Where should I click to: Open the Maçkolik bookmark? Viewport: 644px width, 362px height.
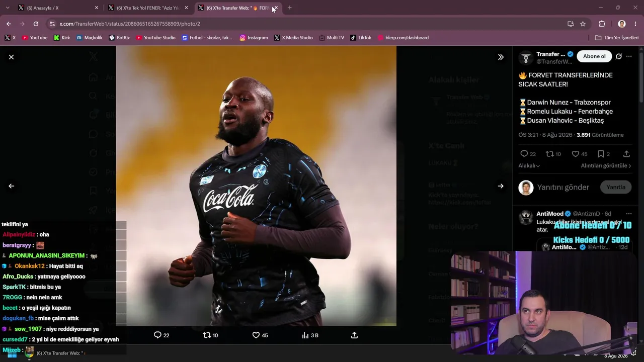point(90,38)
